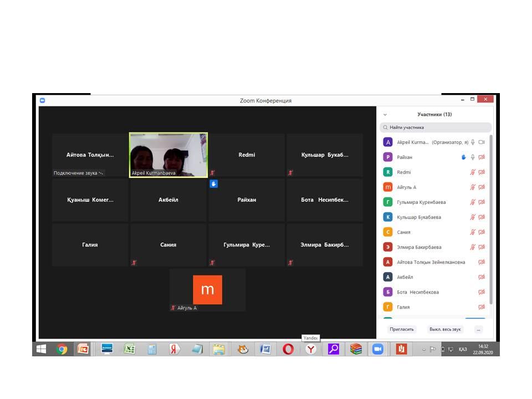
Task: Click the Zoom icon in the Windows taskbar
Action: [378, 349]
